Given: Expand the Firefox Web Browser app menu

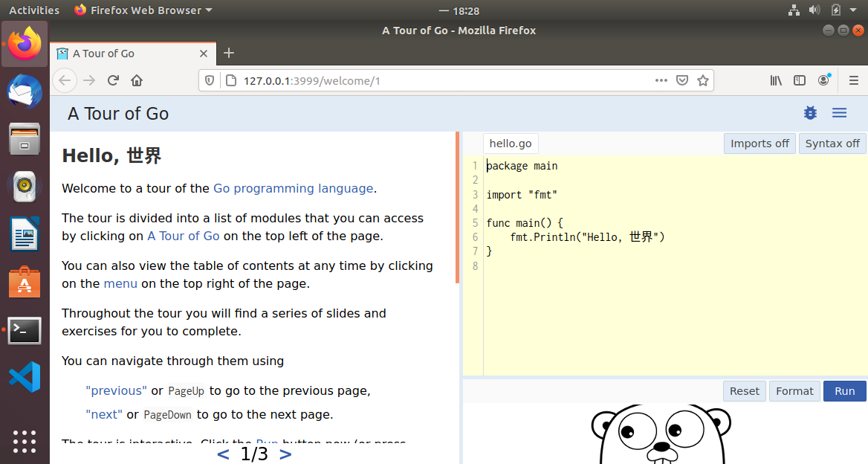Looking at the screenshot, I should click(x=143, y=10).
